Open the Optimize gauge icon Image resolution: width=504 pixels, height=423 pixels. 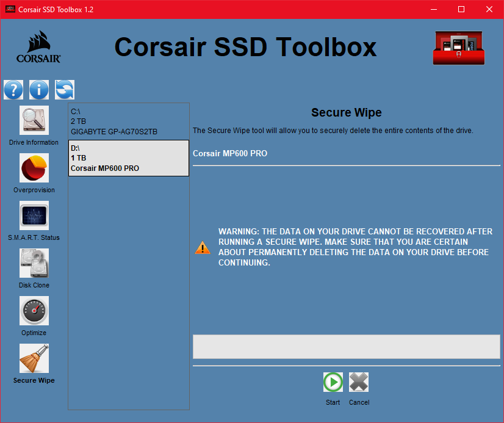click(34, 311)
